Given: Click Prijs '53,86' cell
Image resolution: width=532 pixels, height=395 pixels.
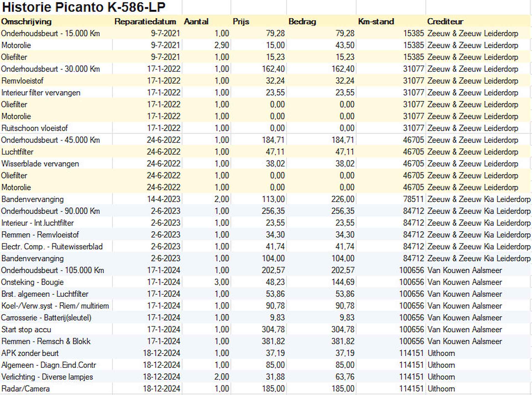Looking at the screenshot, I should pyautogui.click(x=275, y=294).
